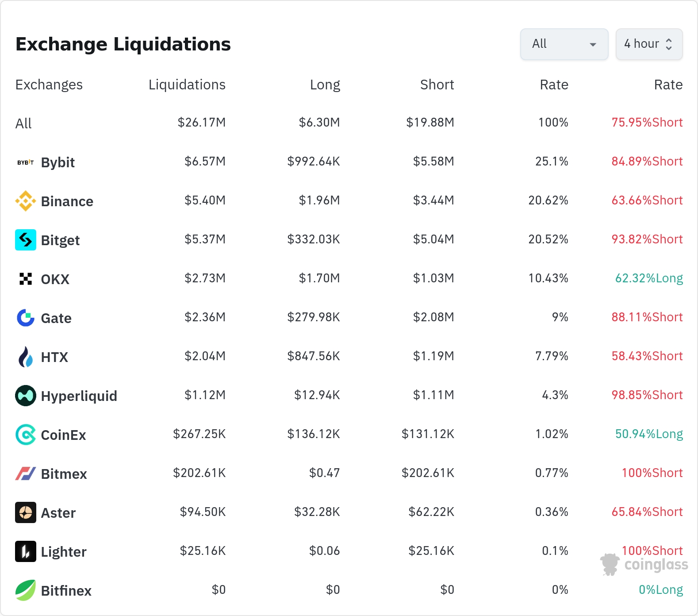Viewport: 698px width, 616px height.
Task: Sort by the Short column header
Action: click(x=437, y=85)
